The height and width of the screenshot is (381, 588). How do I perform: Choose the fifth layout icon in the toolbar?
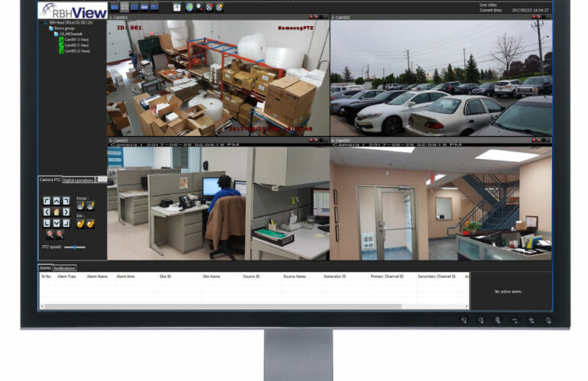pyautogui.click(x=153, y=7)
